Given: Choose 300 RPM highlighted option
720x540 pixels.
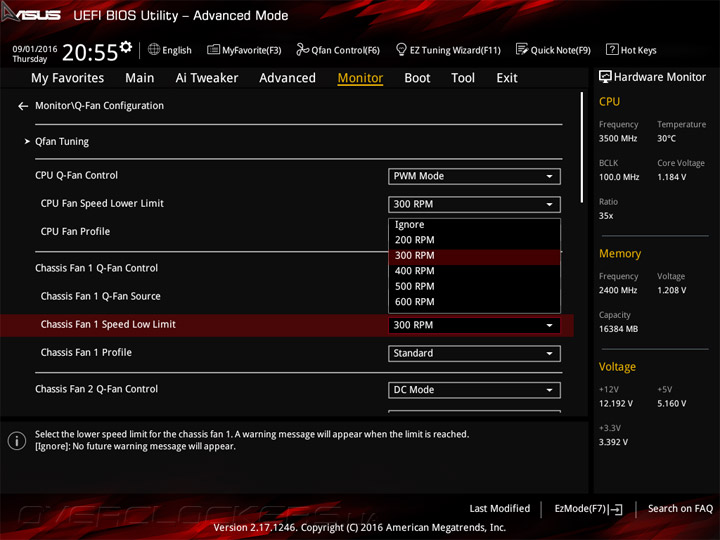Looking at the screenshot, I should click(x=474, y=256).
